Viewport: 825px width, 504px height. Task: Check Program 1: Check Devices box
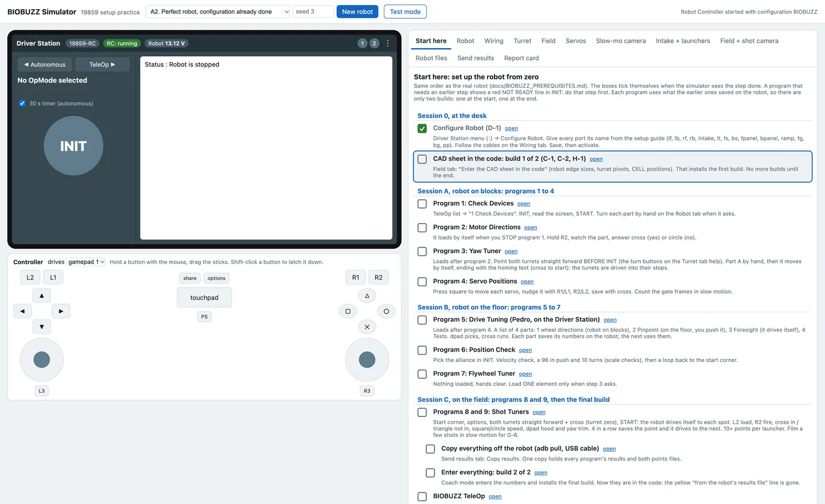pyautogui.click(x=422, y=204)
